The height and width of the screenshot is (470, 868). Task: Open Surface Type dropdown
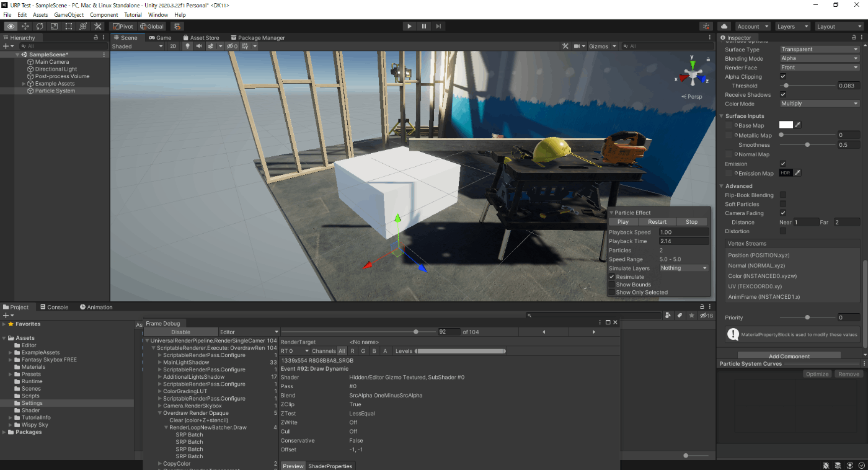(819, 50)
